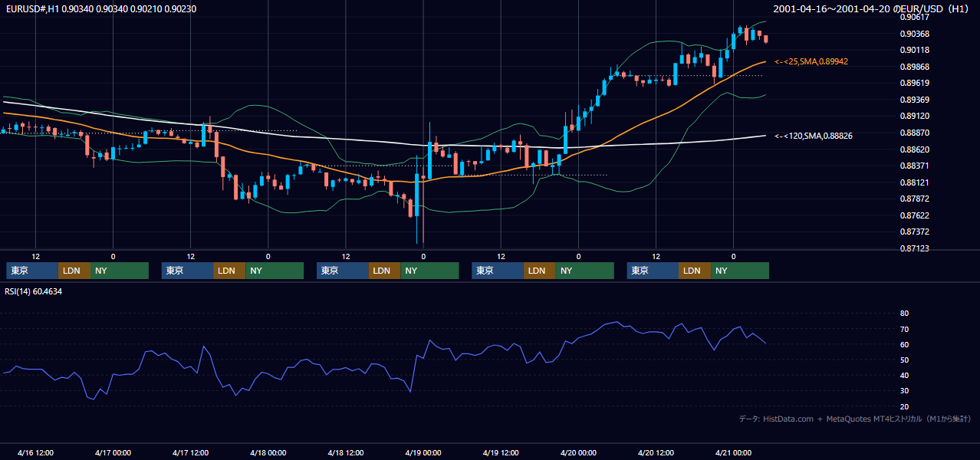Click the 4/20 12:00 date label
Screen dimensions: 980x460
pos(655,452)
